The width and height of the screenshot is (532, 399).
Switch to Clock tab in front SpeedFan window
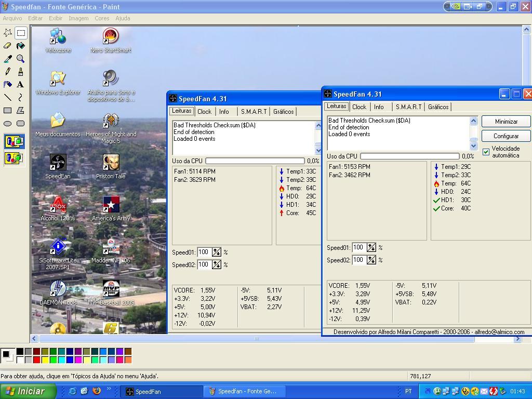(359, 107)
